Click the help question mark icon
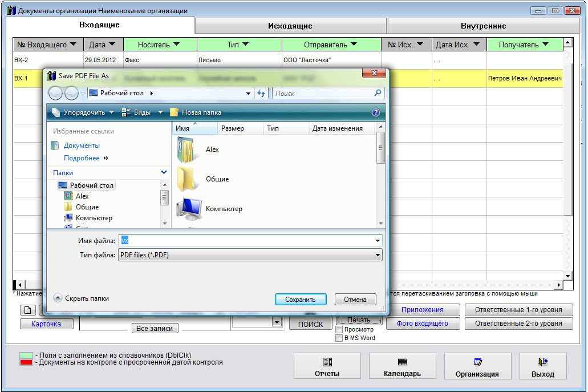This screenshot has width=588, height=392. point(376,112)
